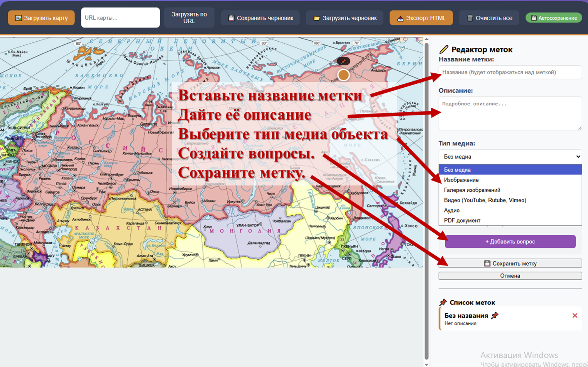Click the export icon on "Экспорт HTML"

(x=400, y=18)
